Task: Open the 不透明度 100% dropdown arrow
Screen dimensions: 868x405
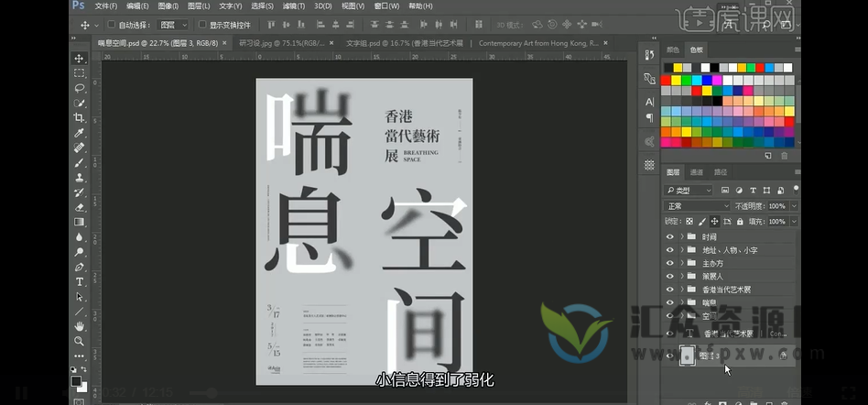Action: (795, 206)
